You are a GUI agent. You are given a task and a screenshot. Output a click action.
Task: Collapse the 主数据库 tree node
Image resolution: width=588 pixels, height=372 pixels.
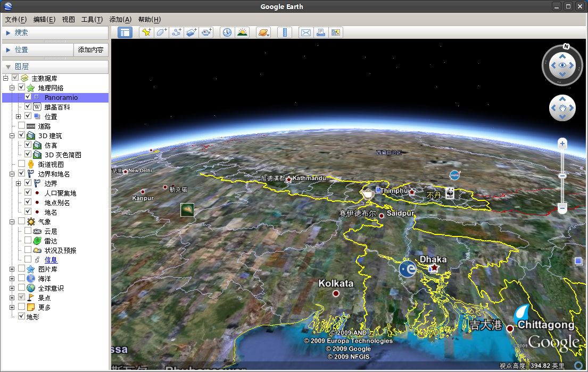click(6, 78)
